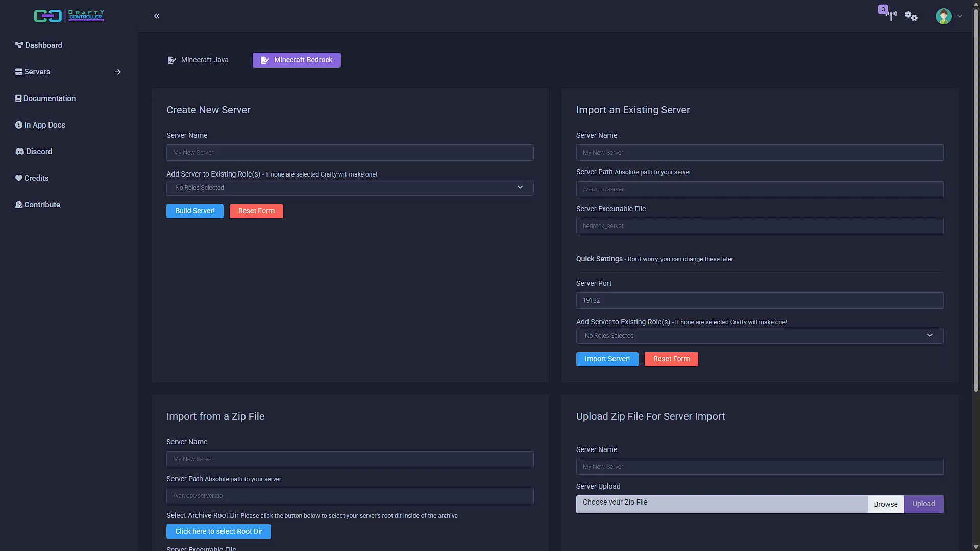Click the Credits heart icon
This screenshot has width=980, height=551.
pos(19,178)
